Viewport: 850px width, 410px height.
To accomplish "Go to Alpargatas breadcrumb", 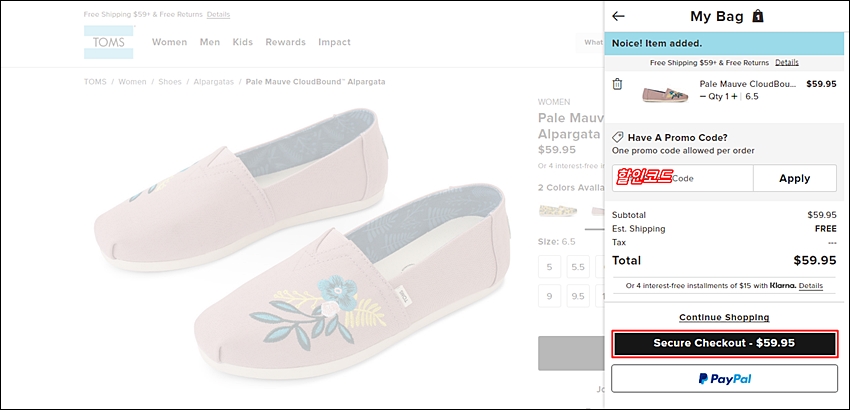I will click(x=214, y=82).
